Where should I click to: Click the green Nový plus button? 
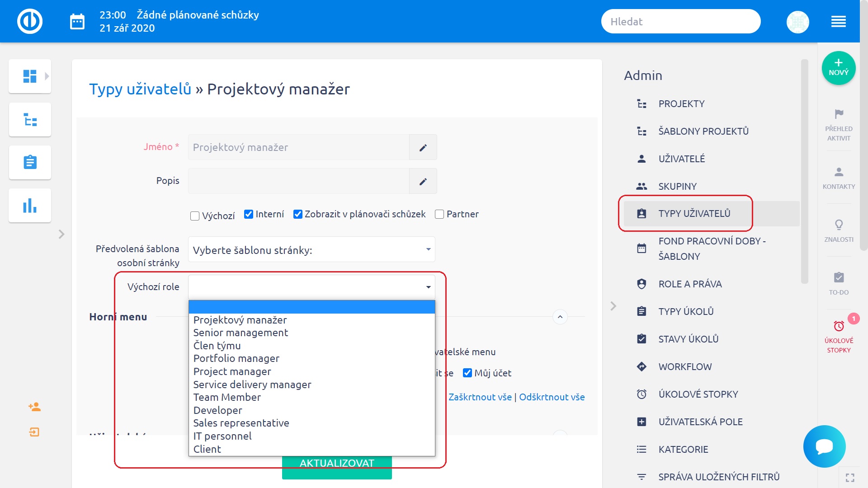click(x=838, y=68)
